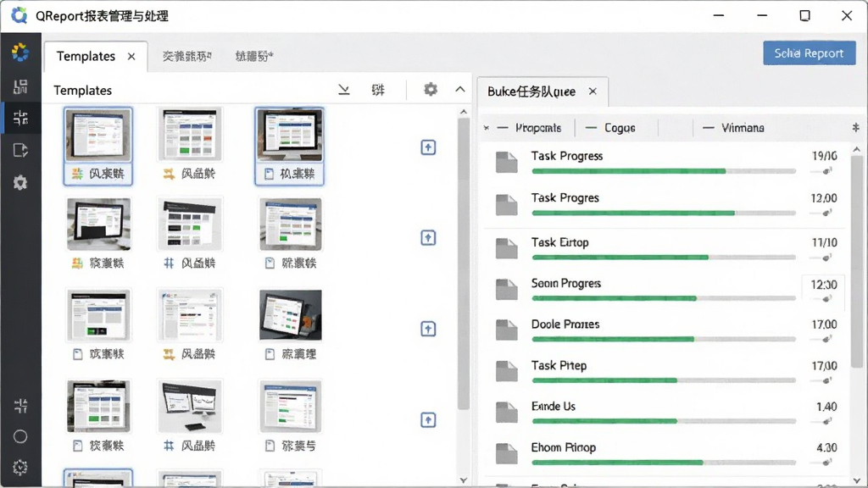The height and width of the screenshot is (488, 868).
Task: Open the export document icon in the sidebar
Action: (x=20, y=150)
